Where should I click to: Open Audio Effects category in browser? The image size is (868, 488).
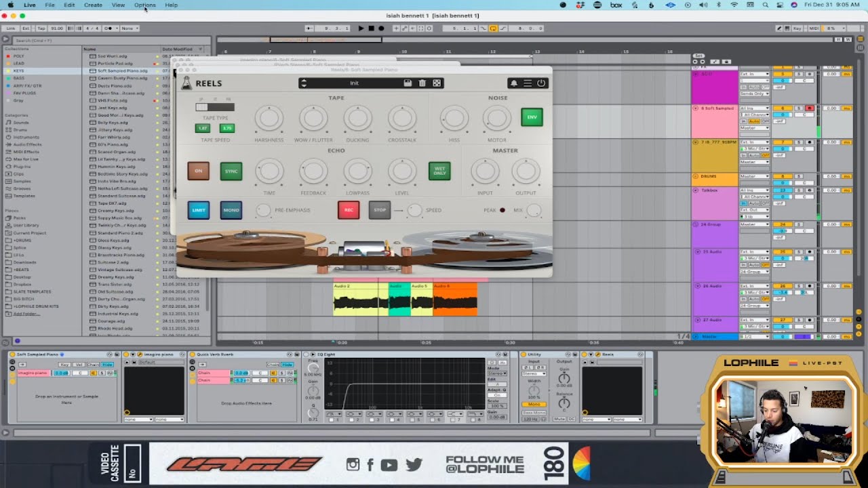pyautogui.click(x=27, y=144)
